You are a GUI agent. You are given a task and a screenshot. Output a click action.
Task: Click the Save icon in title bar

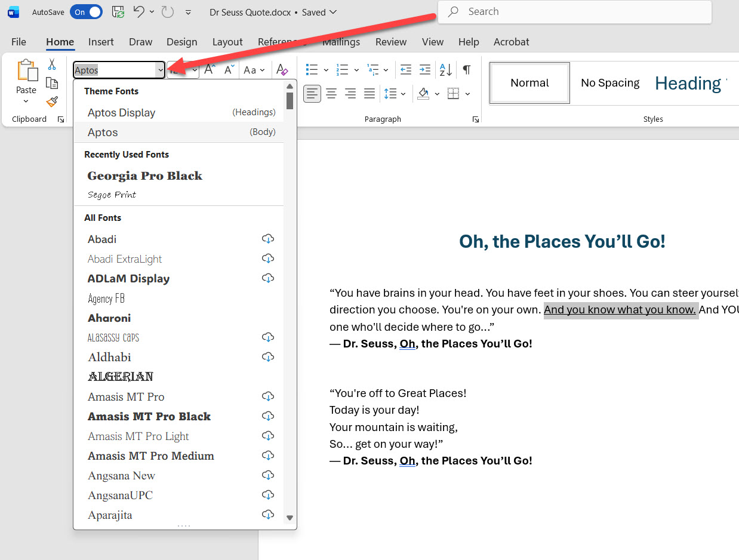tap(118, 12)
